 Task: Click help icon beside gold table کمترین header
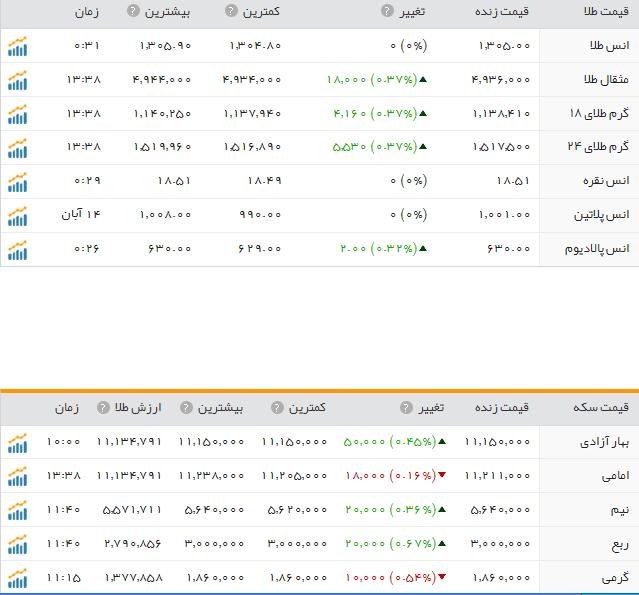(231, 11)
